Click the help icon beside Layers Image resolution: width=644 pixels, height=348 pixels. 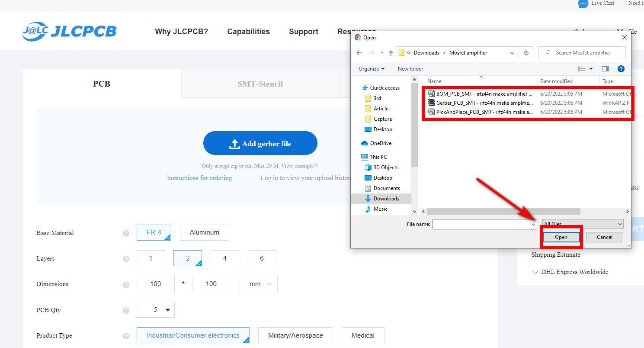[x=126, y=259]
